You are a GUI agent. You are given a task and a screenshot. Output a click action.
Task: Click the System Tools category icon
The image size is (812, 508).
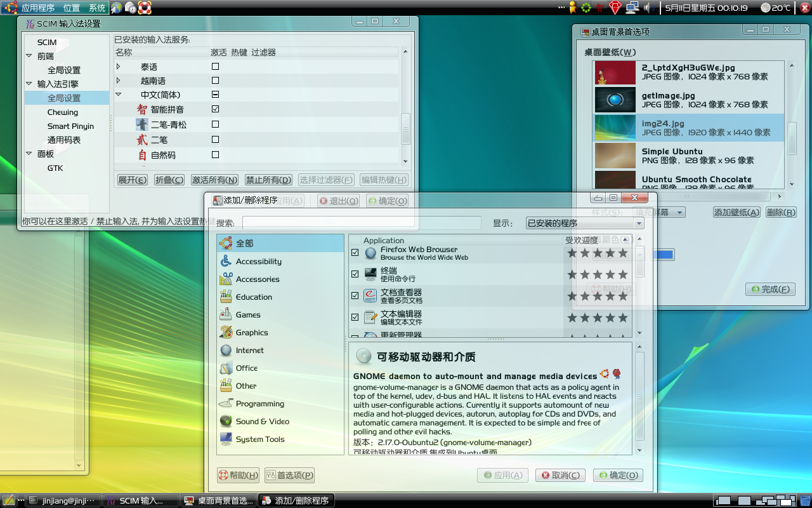point(226,439)
